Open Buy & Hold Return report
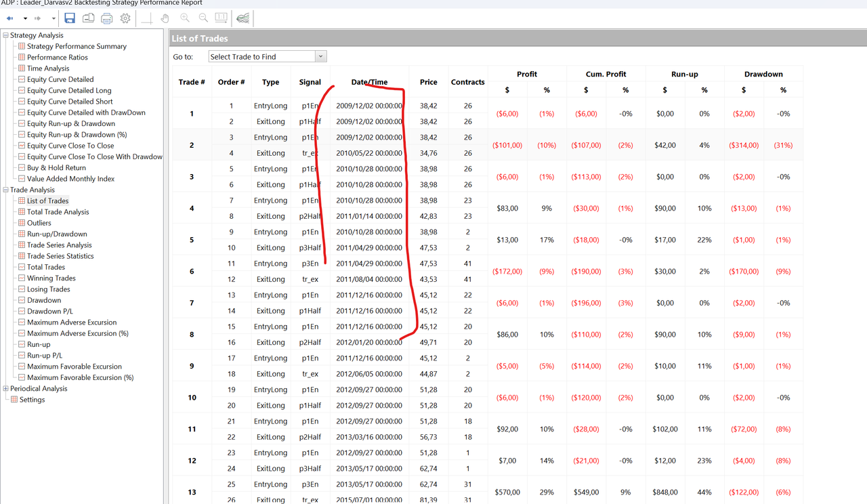 point(56,168)
